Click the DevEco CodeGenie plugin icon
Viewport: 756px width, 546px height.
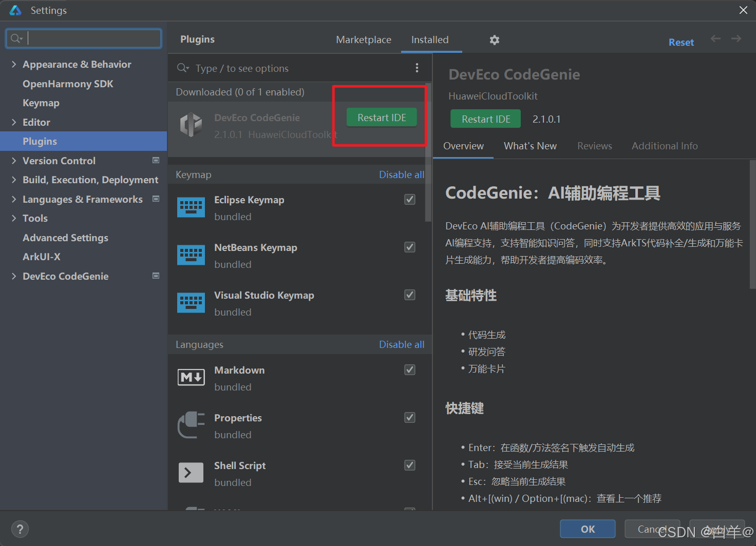(x=191, y=125)
